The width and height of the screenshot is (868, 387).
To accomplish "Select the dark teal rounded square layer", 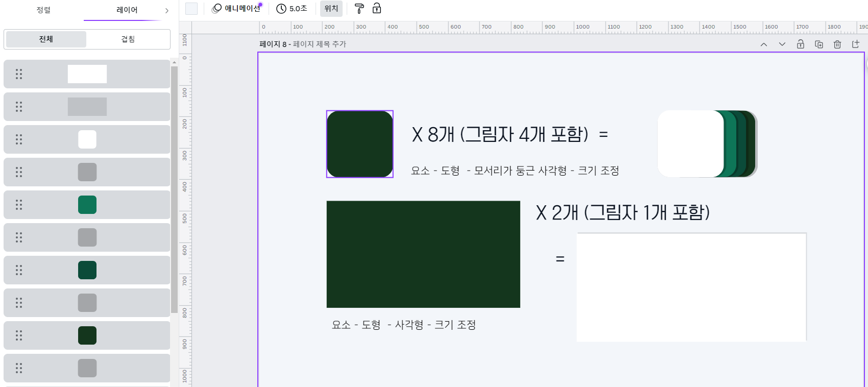I will tap(87, 270).
